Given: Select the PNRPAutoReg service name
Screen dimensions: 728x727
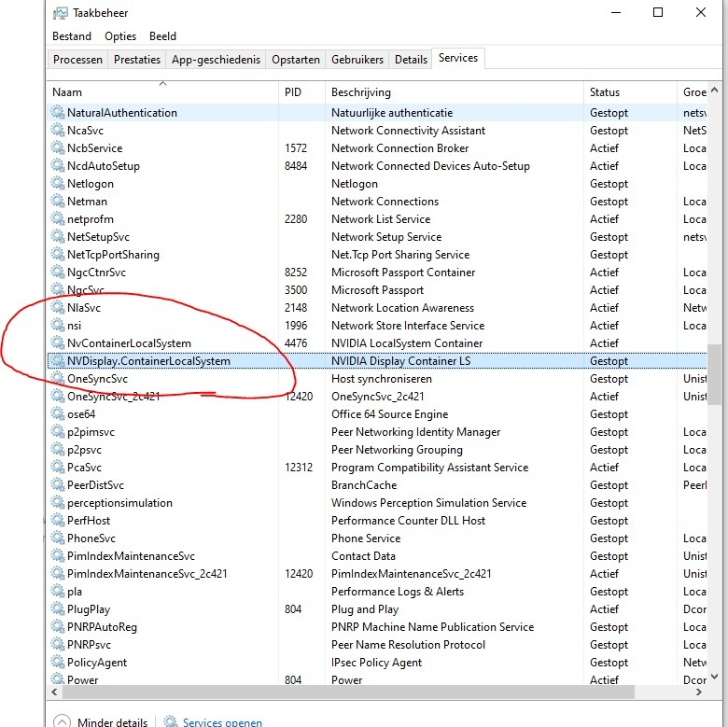Looking at the screenshot, I should (x=102, y=627).
